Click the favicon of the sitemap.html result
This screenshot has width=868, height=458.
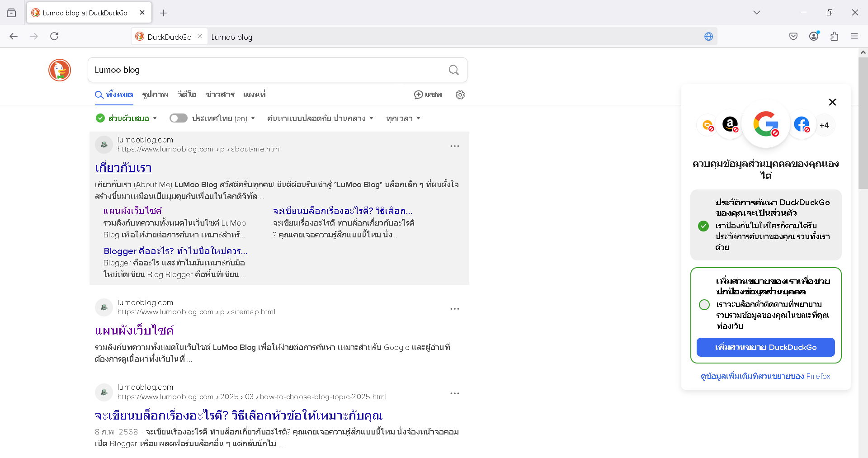tap(104, 307)
